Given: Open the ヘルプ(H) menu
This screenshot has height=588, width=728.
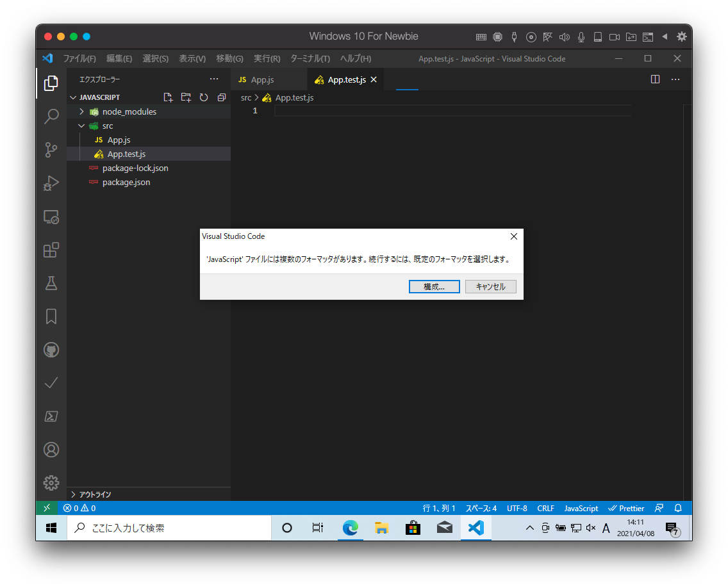Looking at the screenshot, I should 355,58.
